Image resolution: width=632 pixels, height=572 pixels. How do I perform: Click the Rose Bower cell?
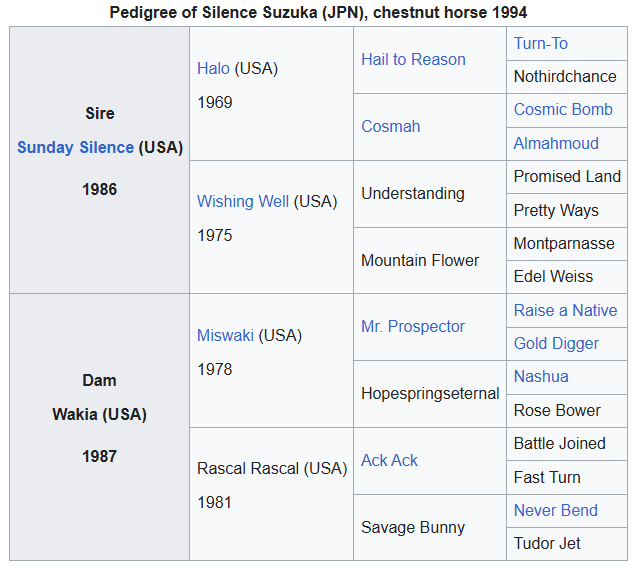567,411
